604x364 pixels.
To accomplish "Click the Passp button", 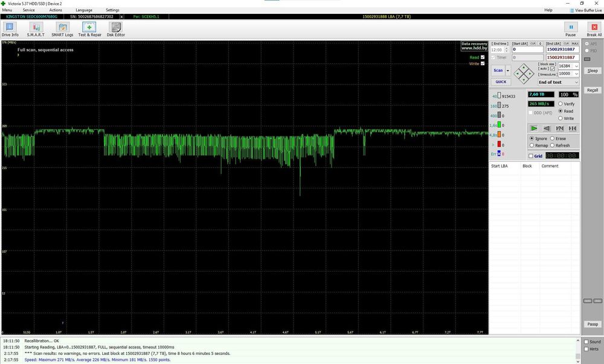I will tap(593, 324).
